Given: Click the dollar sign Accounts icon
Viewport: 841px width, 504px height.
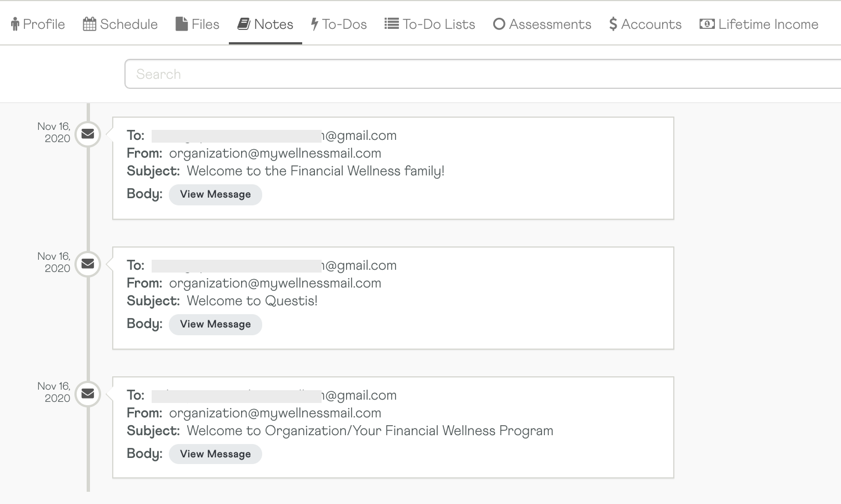Looking at the screenshot, I should tap(613, 23).
